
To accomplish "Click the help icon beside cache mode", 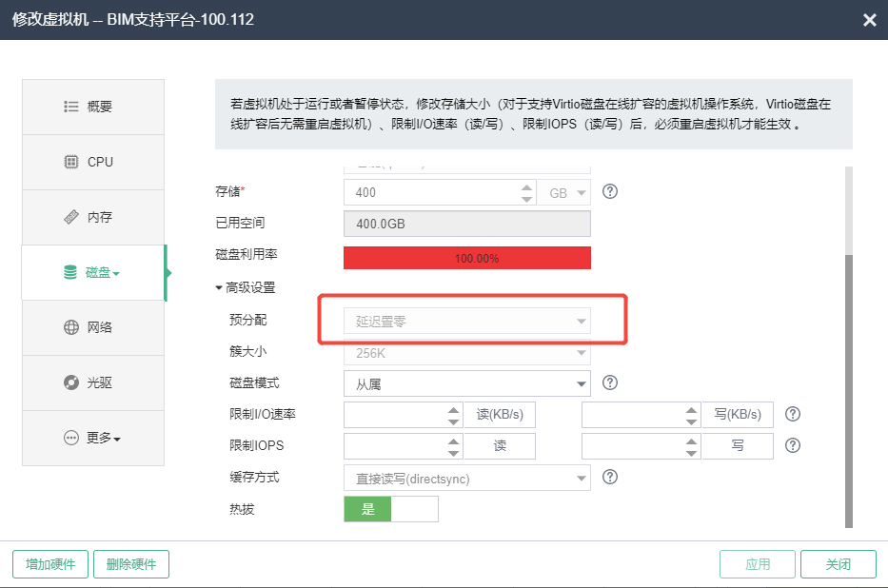I will (611, 477).
